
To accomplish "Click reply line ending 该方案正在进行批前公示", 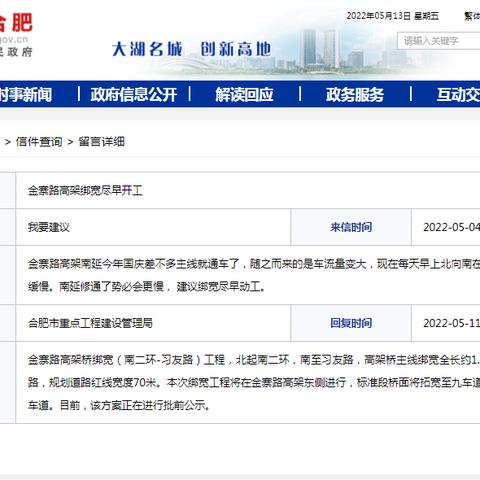I will [x=119, y=405].
